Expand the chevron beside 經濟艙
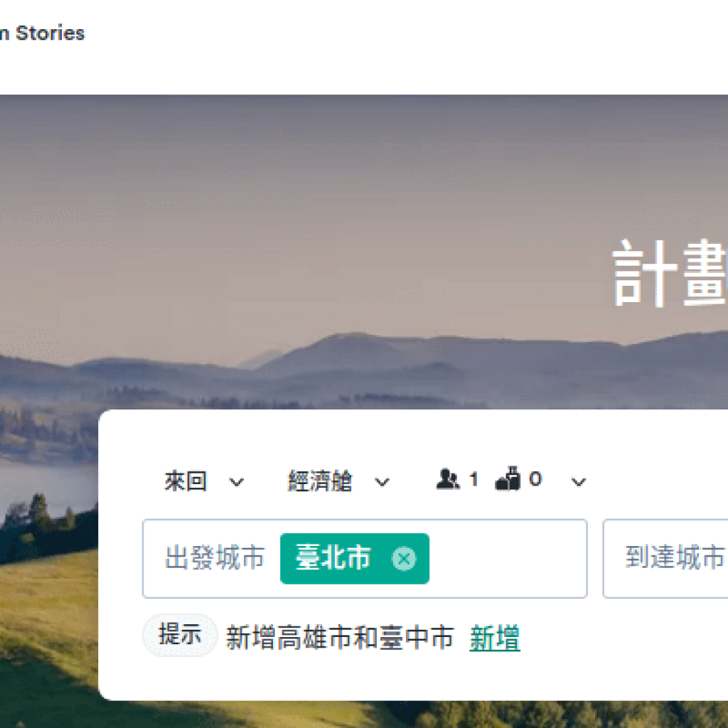Screen dimensions: 728x728 (382, 483)
